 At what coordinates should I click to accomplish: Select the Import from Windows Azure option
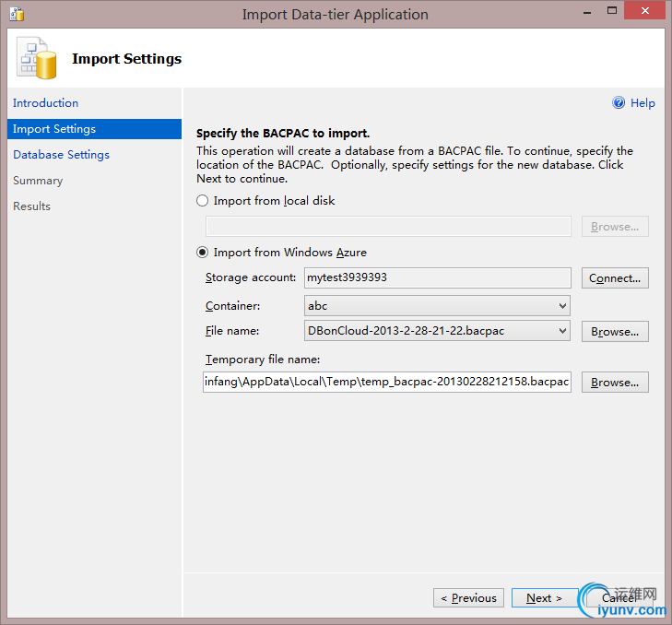203,253
